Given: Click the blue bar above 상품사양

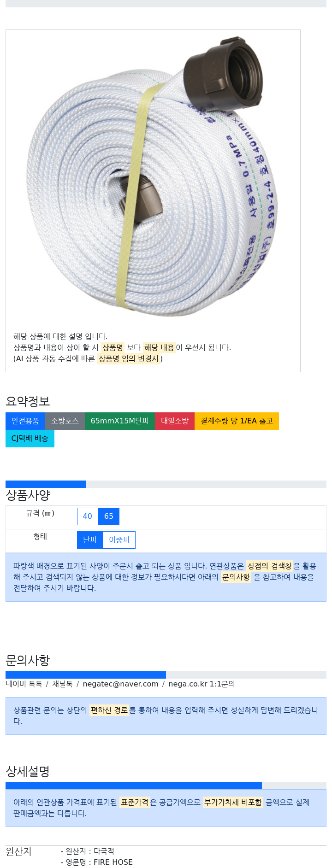Looking at the screenshot, I should [46, 484].
